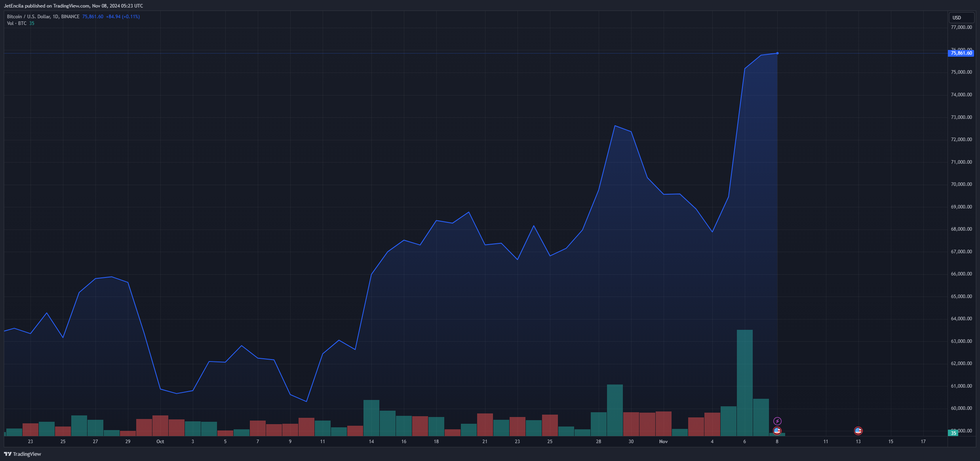The width and height of the screenshot is (980, 461).
Task: Click the green 35 volume label on axis
Action: (953, 433)
